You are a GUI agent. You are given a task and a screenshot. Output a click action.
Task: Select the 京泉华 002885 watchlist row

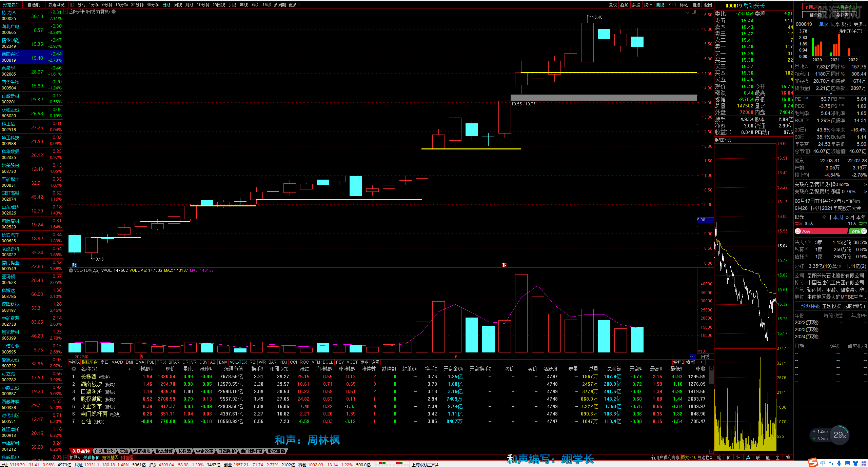(x=32, y=71)
